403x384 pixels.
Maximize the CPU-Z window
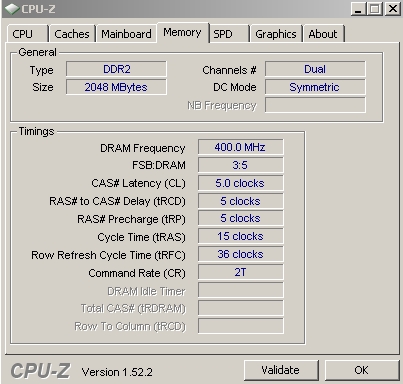coord(375,9)
